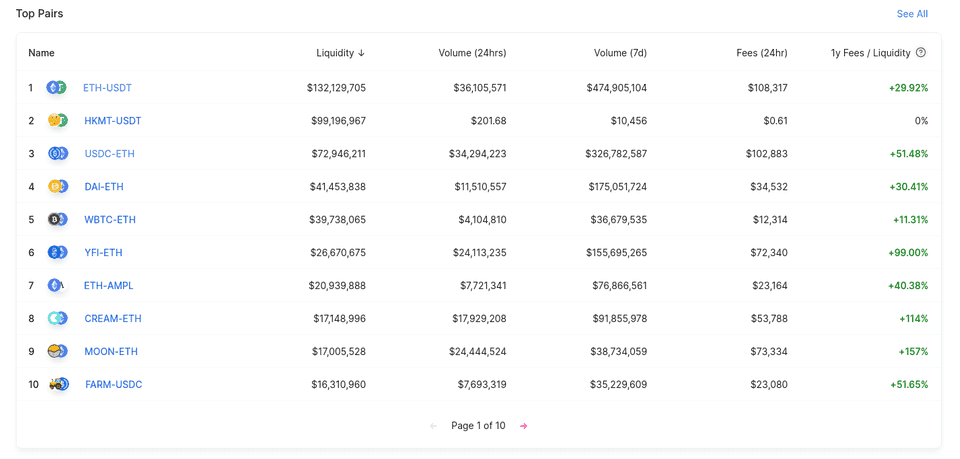Click the HKMT-USDT token pair icon
Viewport: 960px width, 459px height.
tap(58, 121)
